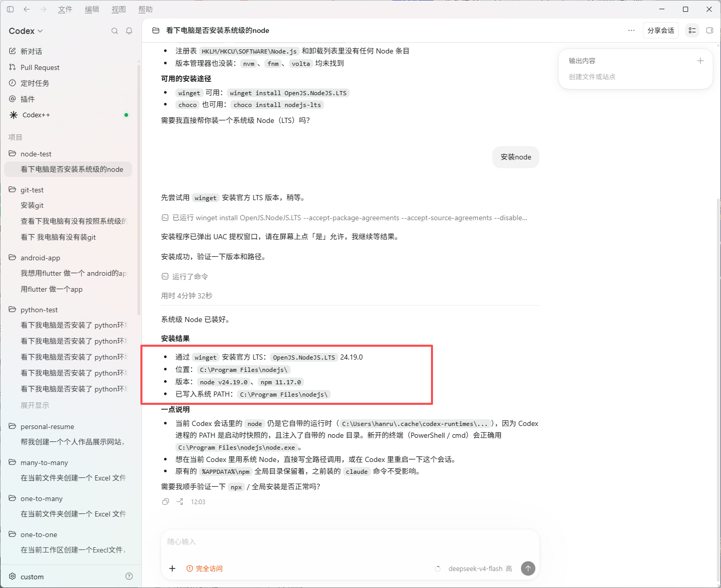Expand list with 展开显示
The image size is (721, 588).
pos(35,405)
